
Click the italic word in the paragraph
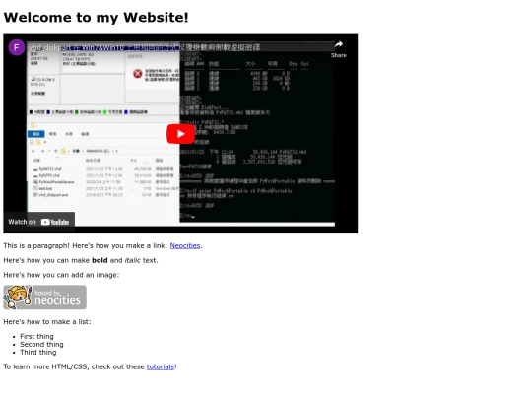pos(132,260)
